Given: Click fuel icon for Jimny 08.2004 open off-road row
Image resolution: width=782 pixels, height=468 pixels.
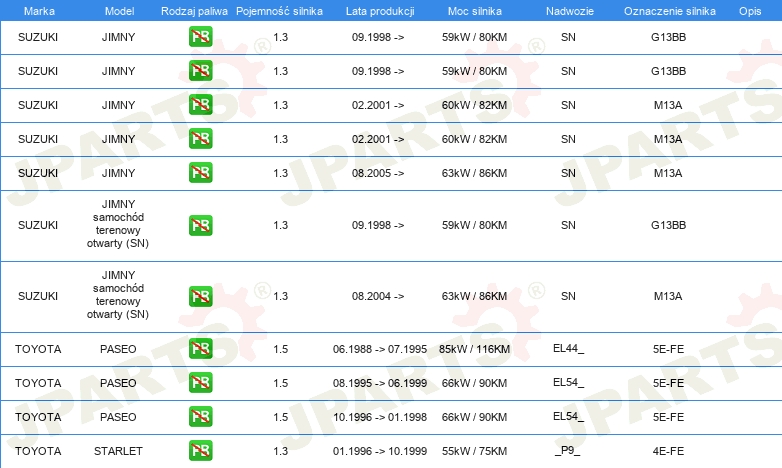Looking at the screenshot, I should (x=200, y=296).
